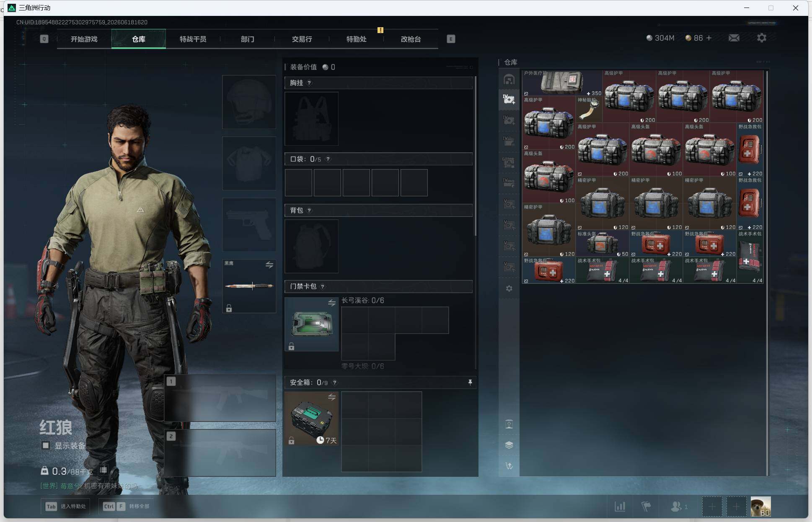The height and width of the screenshot is (522, 812).
Task: Select primary weapon slot 2
Action: 220,453
